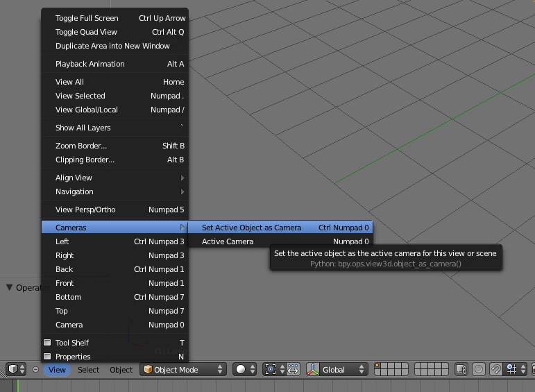Switch to Right view
The width and height of the screenshot is (535, 392).
[x=115, y=255]
